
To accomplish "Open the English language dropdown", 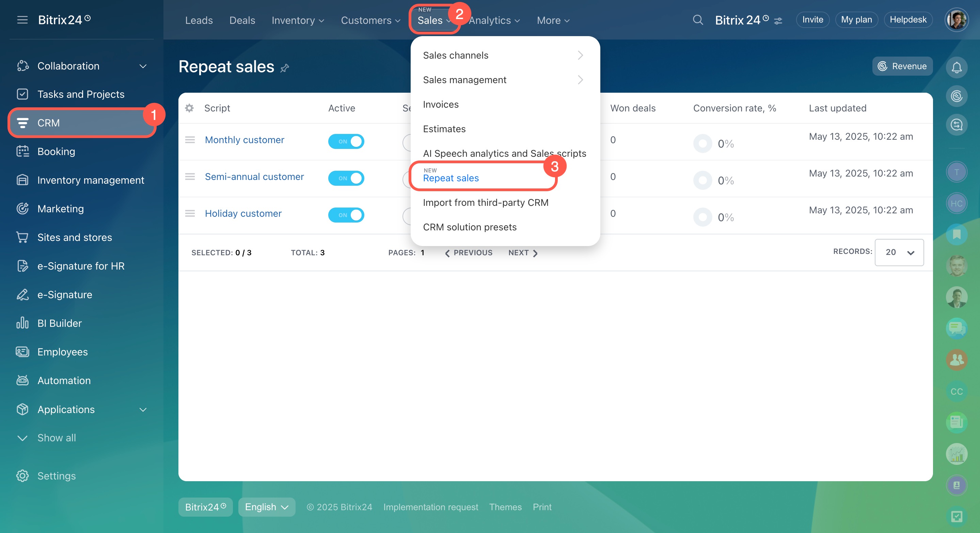I will tap(267, 507).
